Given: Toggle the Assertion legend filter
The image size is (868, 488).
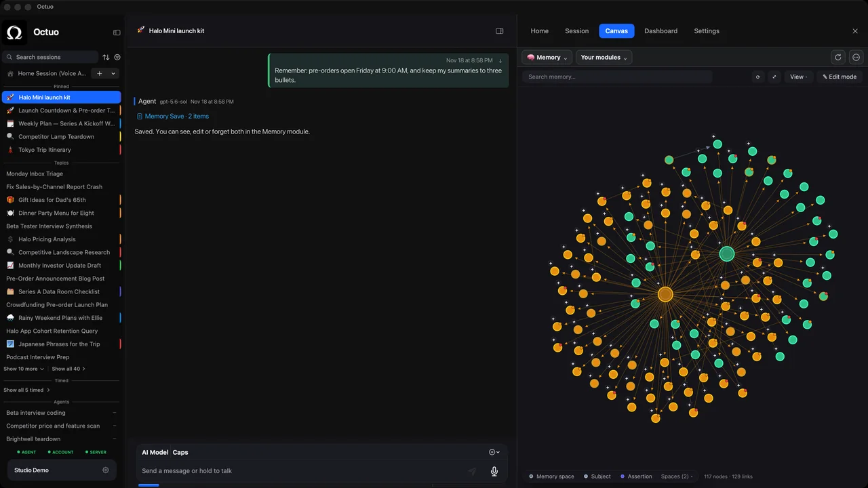Looking at the screenshot, I should 636,476.
